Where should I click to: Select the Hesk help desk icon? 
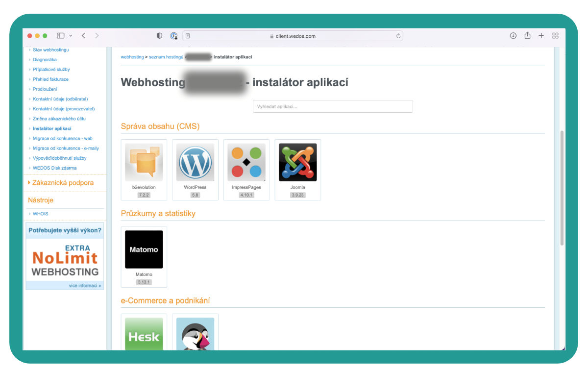144,334
